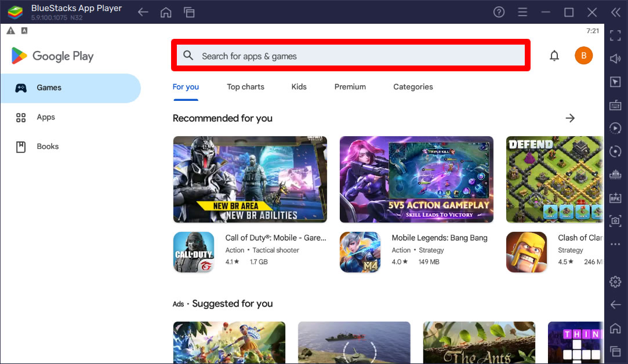
Task: Click the BlueStacks logo in title bar
Action: point(15,12)
